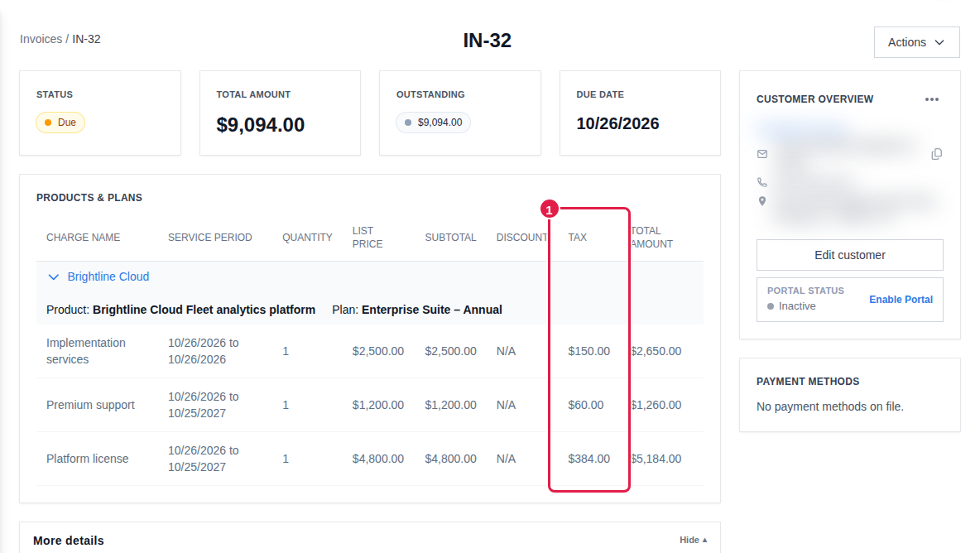Click the LIST PRICE column header
Viewport: 980px width, 553px height.
pos(367,238)
